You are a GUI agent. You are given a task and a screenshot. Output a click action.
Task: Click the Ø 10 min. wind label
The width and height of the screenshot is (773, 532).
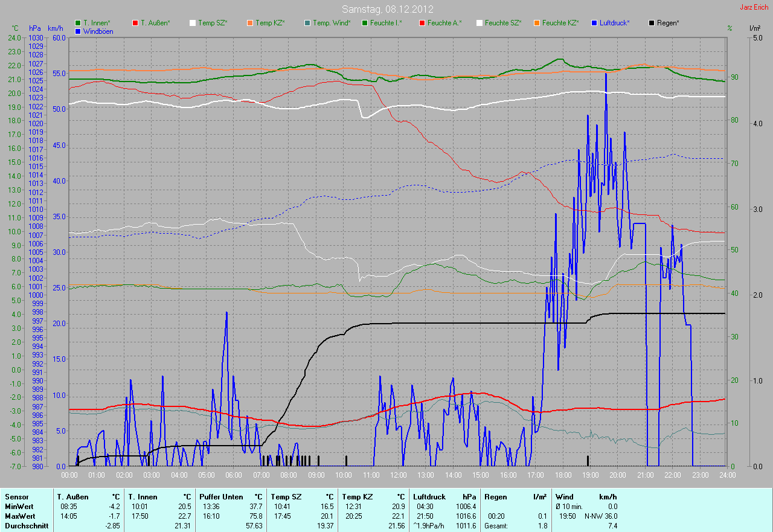pos(569,507)
